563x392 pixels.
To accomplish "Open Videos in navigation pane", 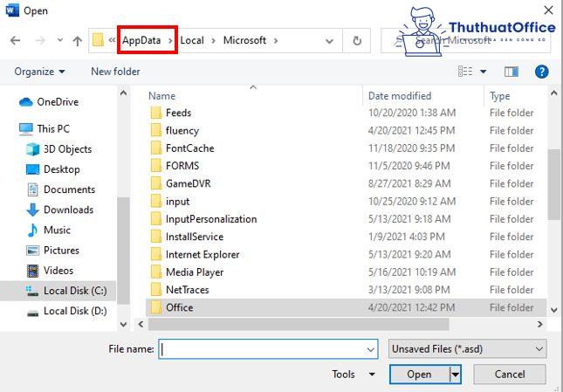I will tap(50, 271).
